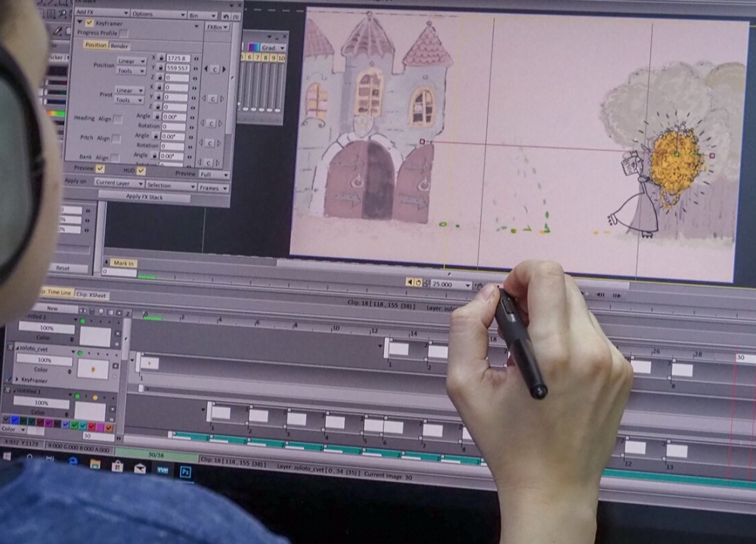Click the redo icon in FX stack
The image size is (756, 544).
[x=236, y=17]
